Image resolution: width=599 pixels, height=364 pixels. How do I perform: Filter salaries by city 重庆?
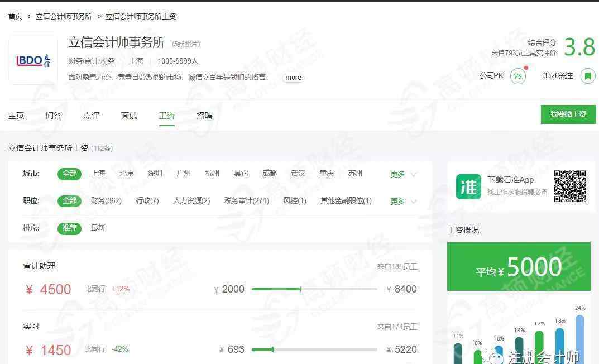click(x=327, y=174)
